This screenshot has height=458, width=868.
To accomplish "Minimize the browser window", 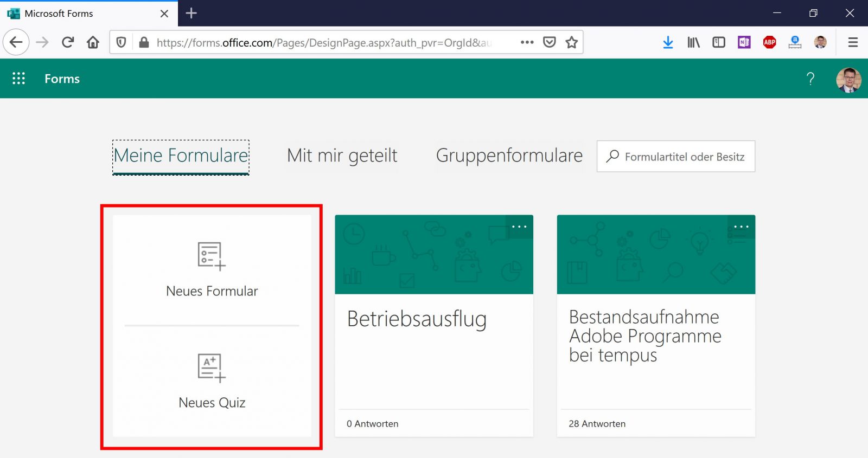I will click(777, 13).
